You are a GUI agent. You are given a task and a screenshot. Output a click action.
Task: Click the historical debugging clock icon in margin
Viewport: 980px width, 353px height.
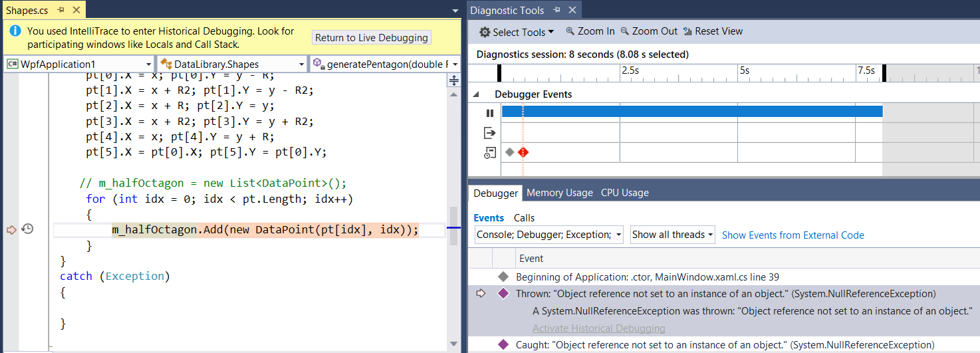(x=28, y=229)
